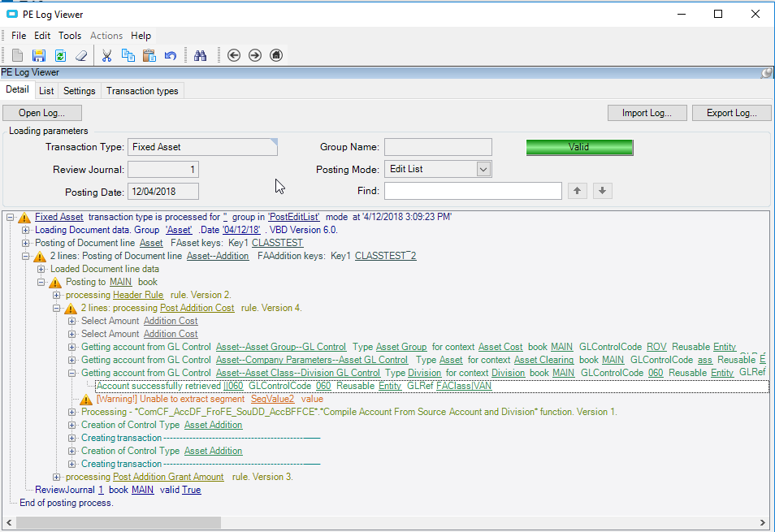
Task: Click the Eraser clear icon
Action: coord(81,55)
